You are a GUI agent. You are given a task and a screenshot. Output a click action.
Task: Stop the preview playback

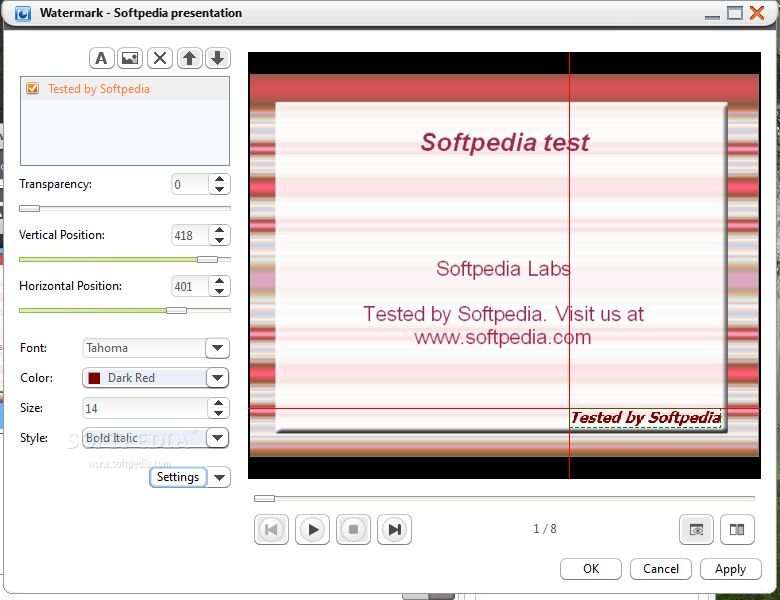point(353,529)
